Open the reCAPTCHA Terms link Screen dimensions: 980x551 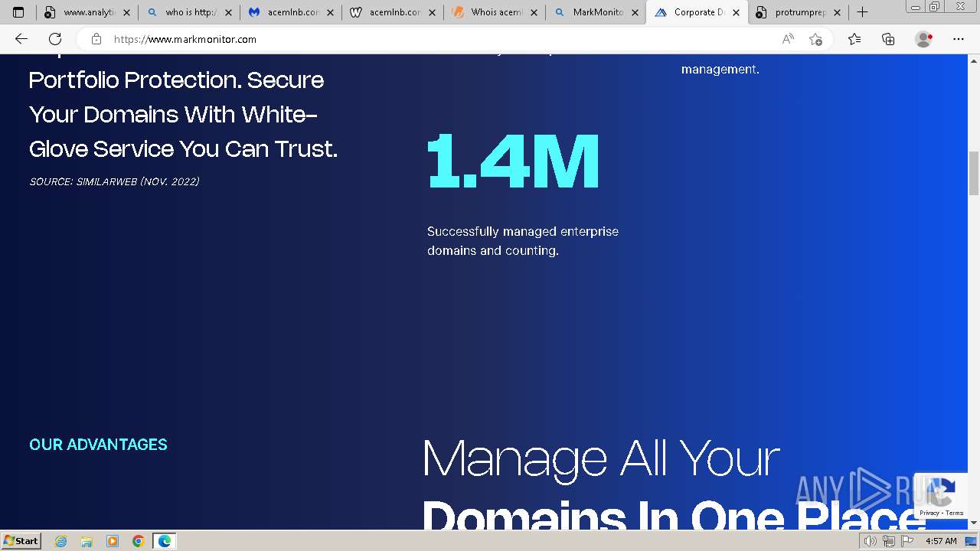point(953,513)
